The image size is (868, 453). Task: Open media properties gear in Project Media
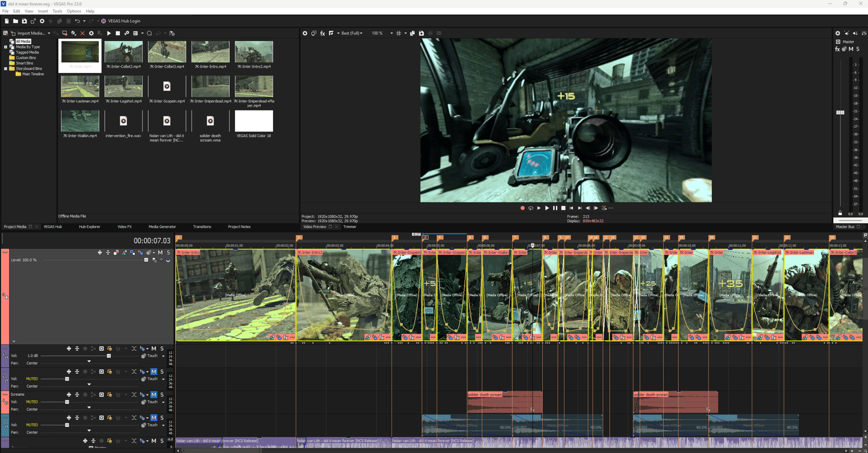tap(91, 34)
